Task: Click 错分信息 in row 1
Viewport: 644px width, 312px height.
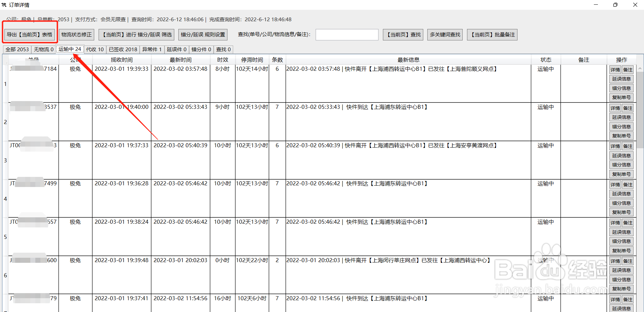Action: pos(621,88)
